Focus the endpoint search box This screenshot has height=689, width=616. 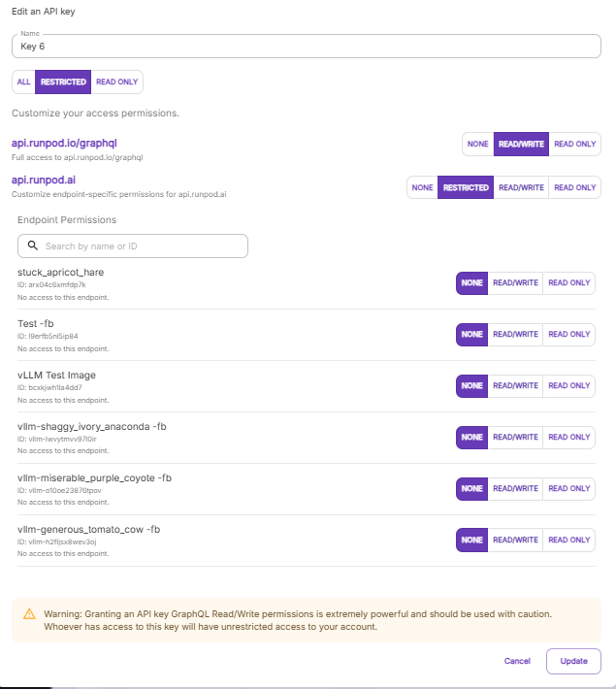tap(141, 246)
